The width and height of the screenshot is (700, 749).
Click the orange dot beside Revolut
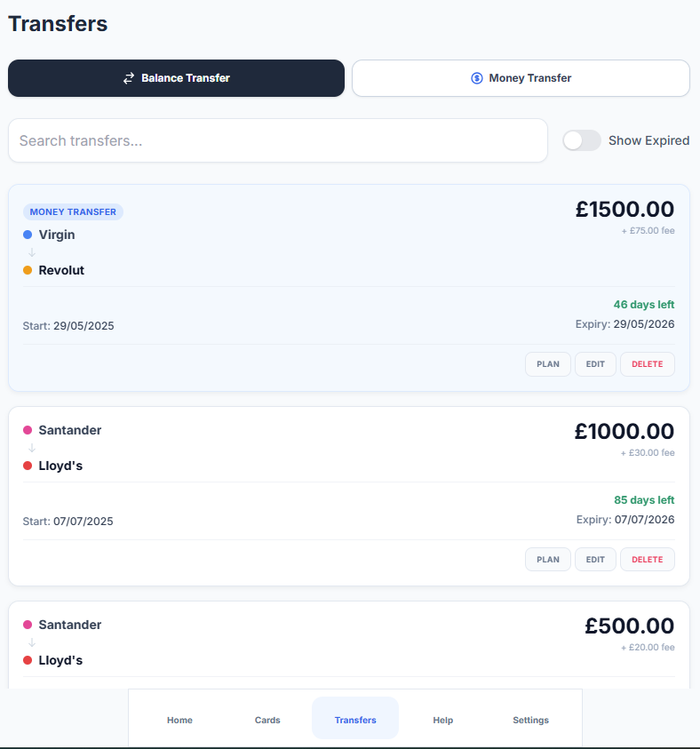coord(28,270)
